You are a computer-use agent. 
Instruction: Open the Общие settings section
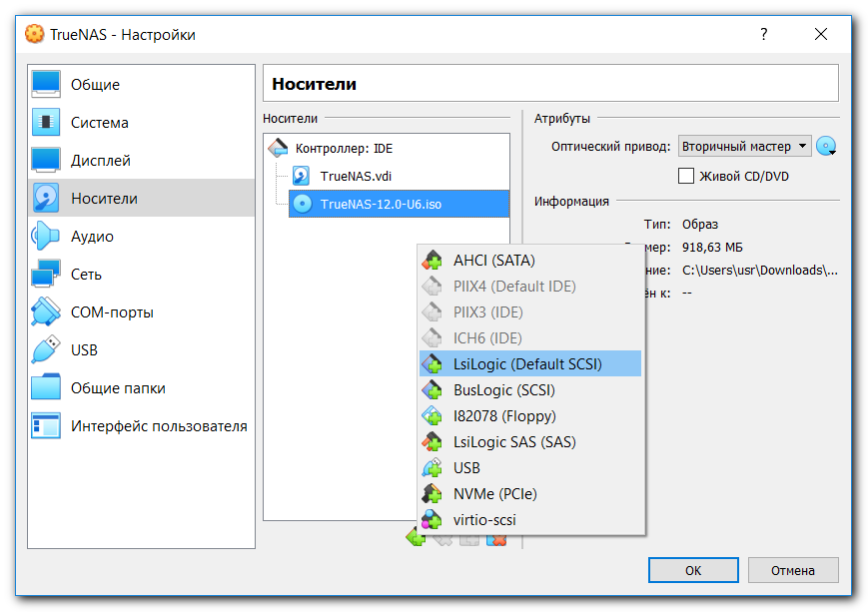click(x=95, y=85)
